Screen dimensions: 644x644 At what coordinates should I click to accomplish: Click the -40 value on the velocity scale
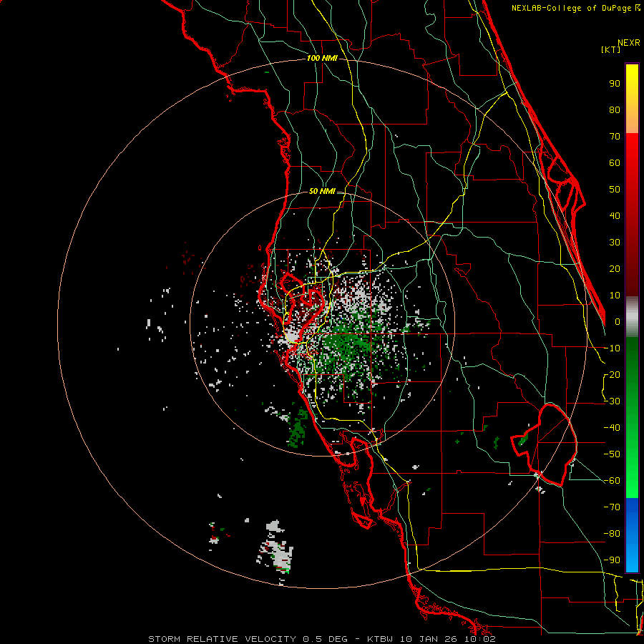coord(612,428)
